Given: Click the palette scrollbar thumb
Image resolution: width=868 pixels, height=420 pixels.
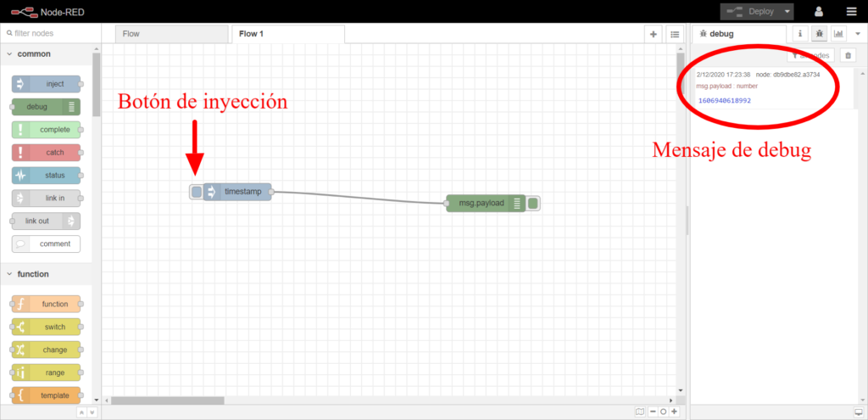Looking at the screenshot, I should tap(97, 84).
